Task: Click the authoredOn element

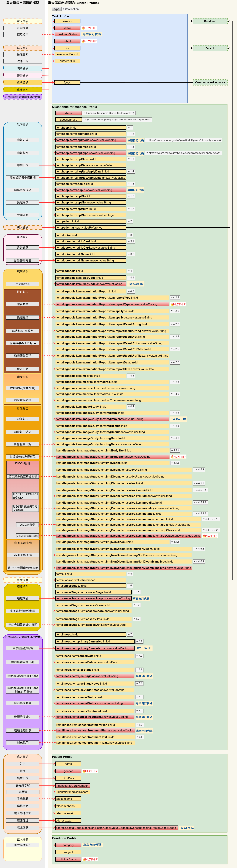Action: (x=67, y=61)
